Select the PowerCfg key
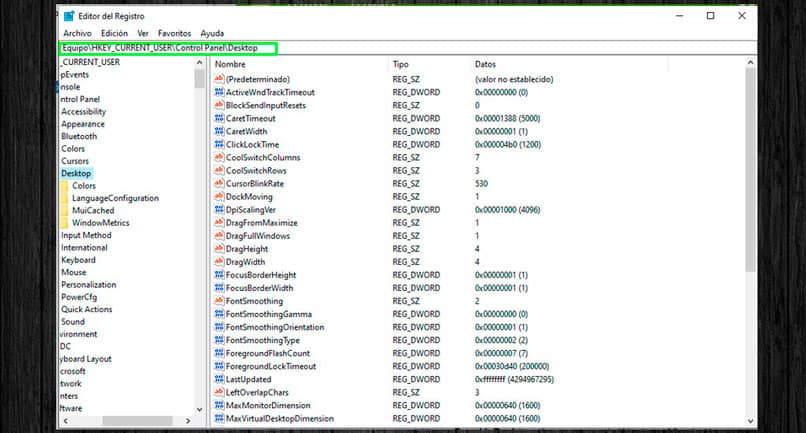The image size is (806, 433). (x=79, y=297)
